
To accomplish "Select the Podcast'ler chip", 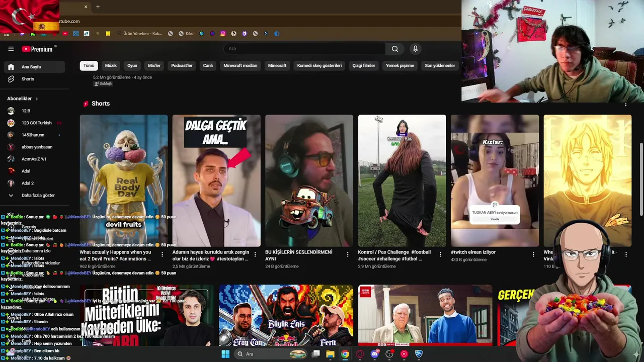I will point(182,65).
